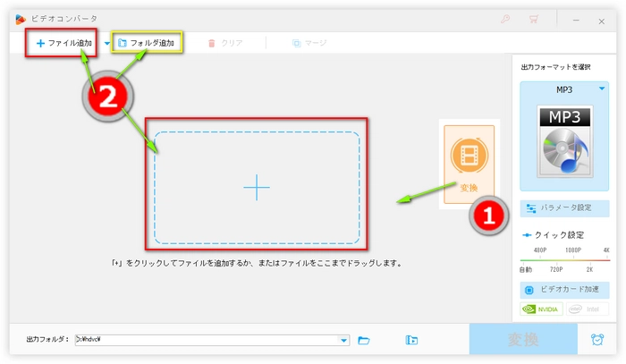Click the plus sign in the drop area
Viewport: 626px width, 364px height.
click(257, 187)
